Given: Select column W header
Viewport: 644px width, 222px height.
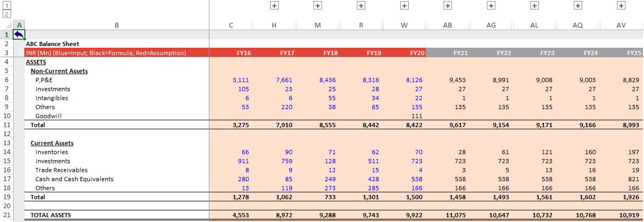Looking at the screenshot, I should [404, 25].
